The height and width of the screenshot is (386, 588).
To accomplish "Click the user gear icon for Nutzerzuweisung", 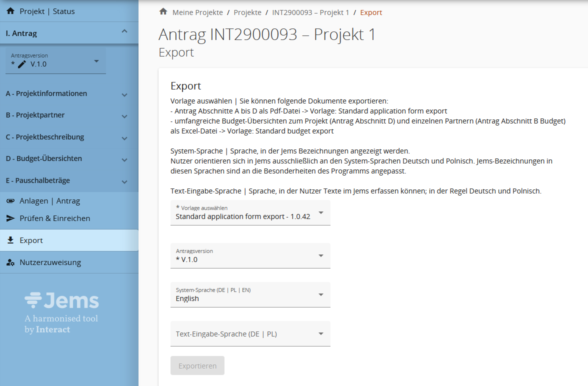I will (x=10, y=262).
